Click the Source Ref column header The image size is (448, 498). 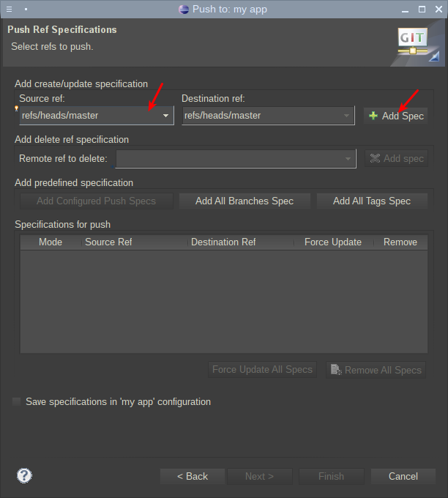tap(135, 242)
